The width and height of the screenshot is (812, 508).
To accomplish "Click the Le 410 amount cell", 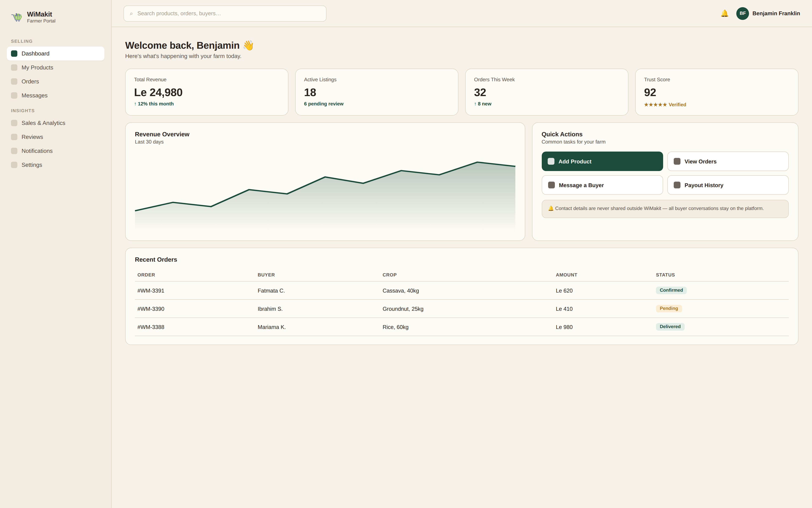I will pyautogui.click(x=564, y=309).
